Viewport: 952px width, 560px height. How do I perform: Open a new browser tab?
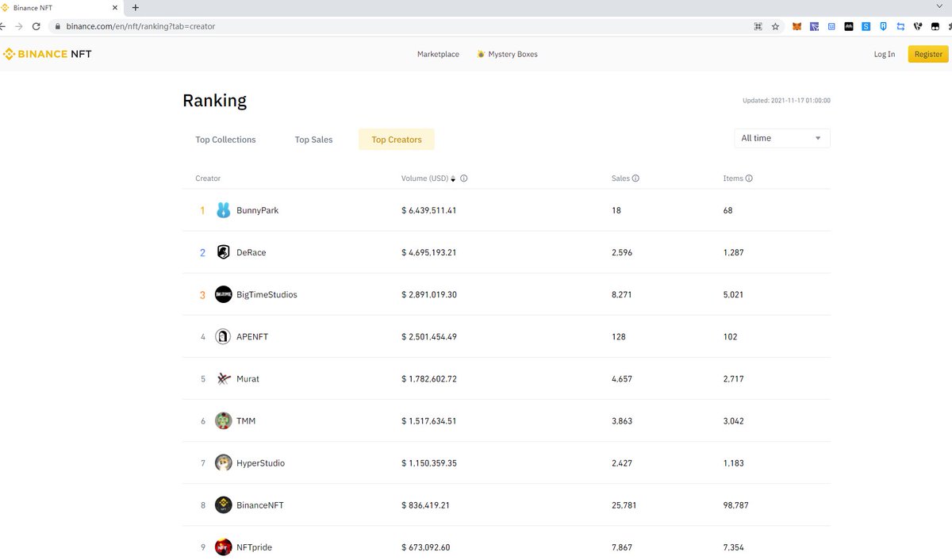136,8
